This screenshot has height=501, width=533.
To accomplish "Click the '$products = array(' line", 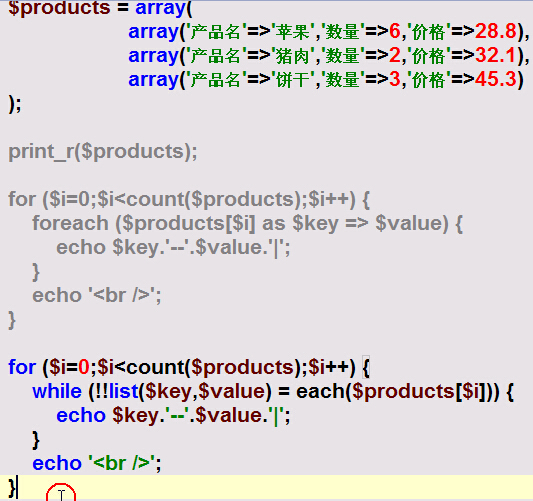I will [100, 8].
